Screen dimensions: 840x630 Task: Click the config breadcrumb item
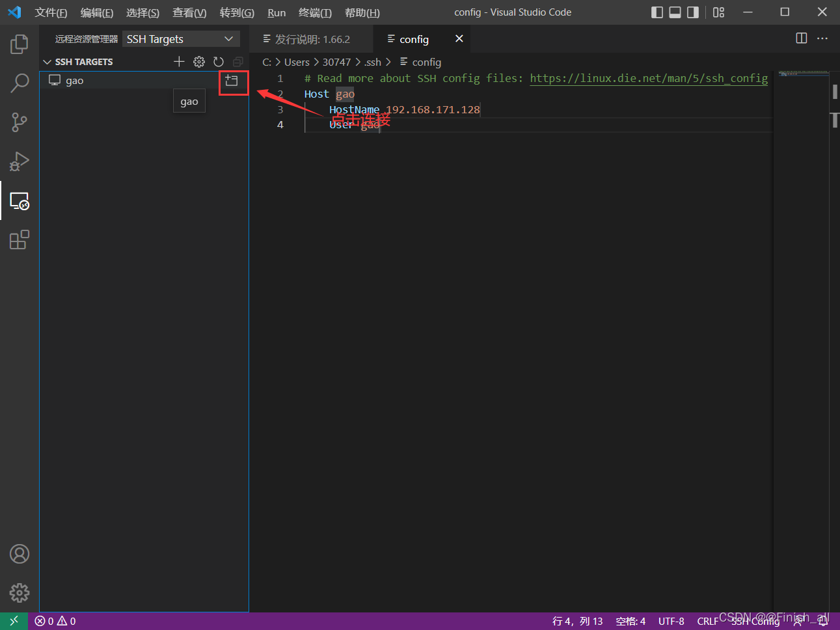(420, 62)
